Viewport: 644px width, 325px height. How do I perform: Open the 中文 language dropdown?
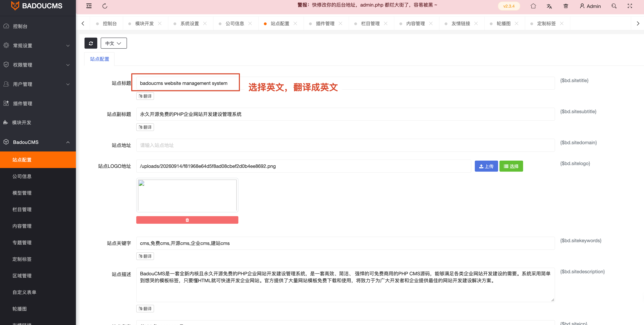[x=114, y=43]
